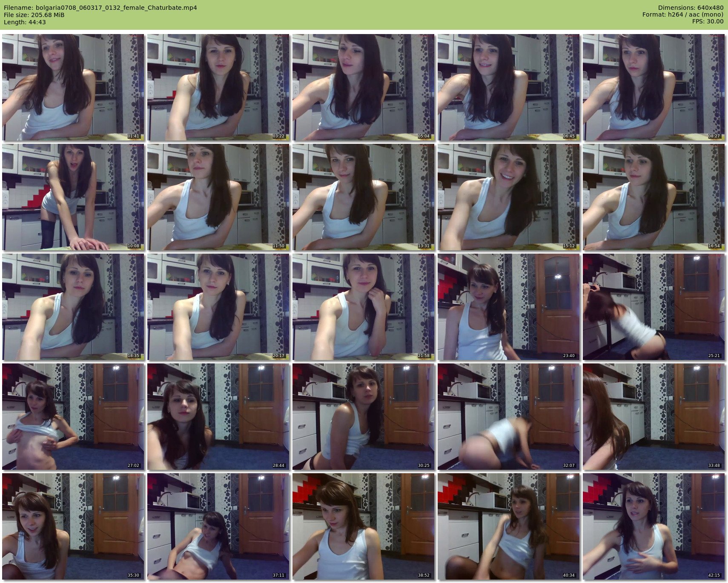Pick the thumbnail at 15:12
This screenshot has width=728, height=583.
click(x=508, y=197)
